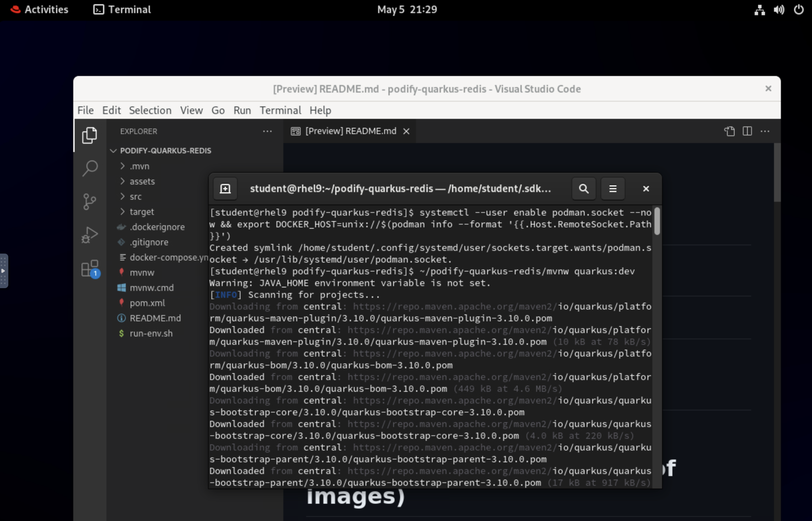812x521 pixels.
Task: Split the editor to the right
Action: click(747, 131)
